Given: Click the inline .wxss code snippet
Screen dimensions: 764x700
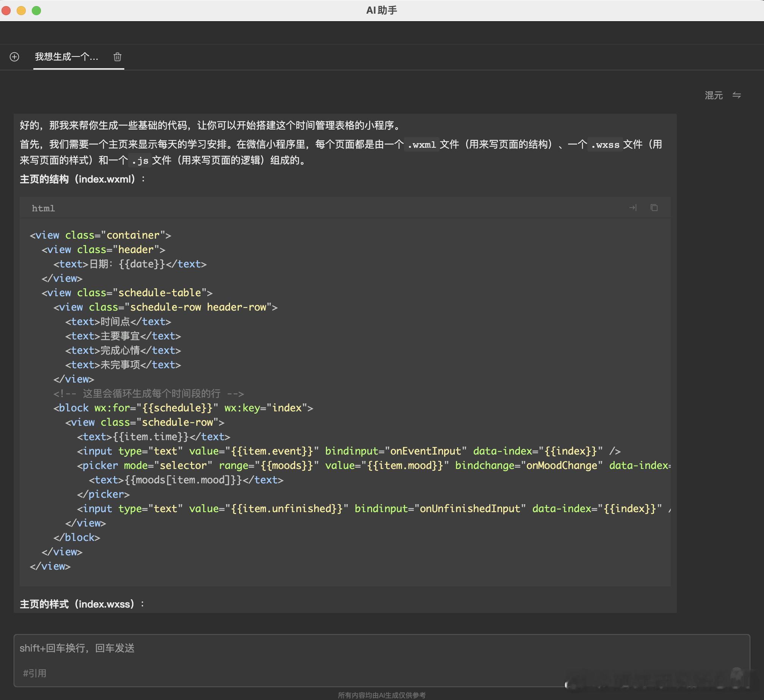Looking at the screenshot, I should (605, 145).
